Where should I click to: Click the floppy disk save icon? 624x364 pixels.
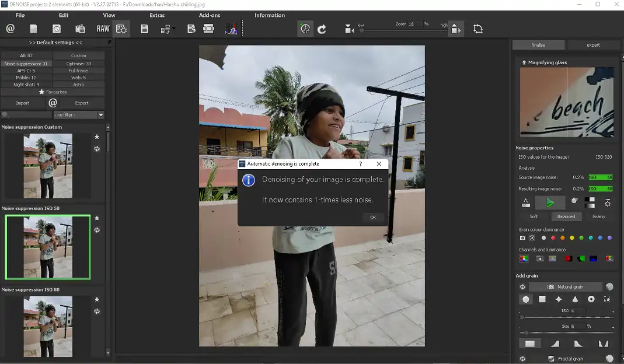click(144, 29)
